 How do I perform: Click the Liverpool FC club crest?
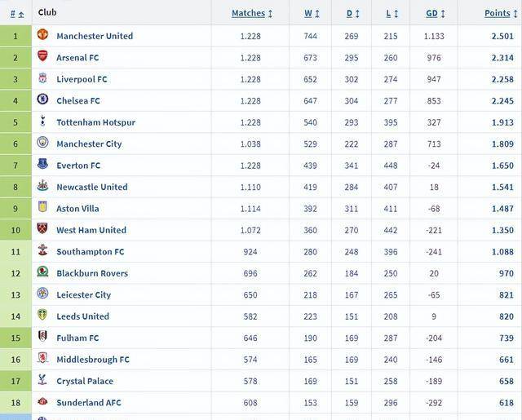(x=42, y=77)
